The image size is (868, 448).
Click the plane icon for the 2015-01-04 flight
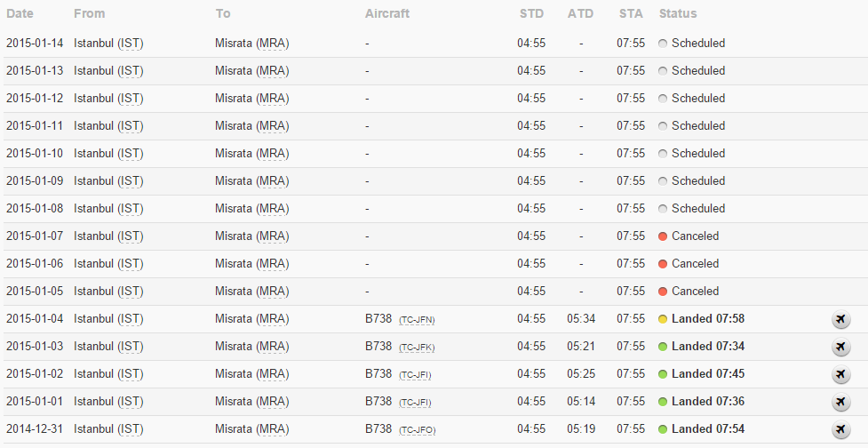click(840, 319)
